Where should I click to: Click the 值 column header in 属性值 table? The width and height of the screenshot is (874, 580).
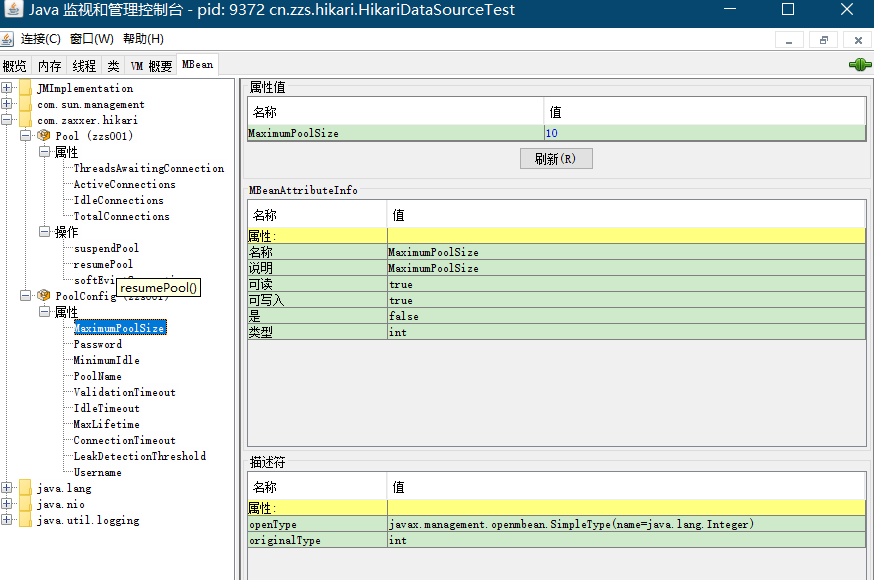pos(705,112)
